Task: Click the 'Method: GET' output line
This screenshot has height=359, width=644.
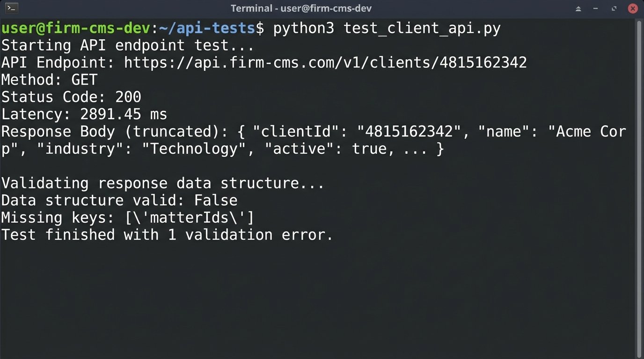Action: 49,80
